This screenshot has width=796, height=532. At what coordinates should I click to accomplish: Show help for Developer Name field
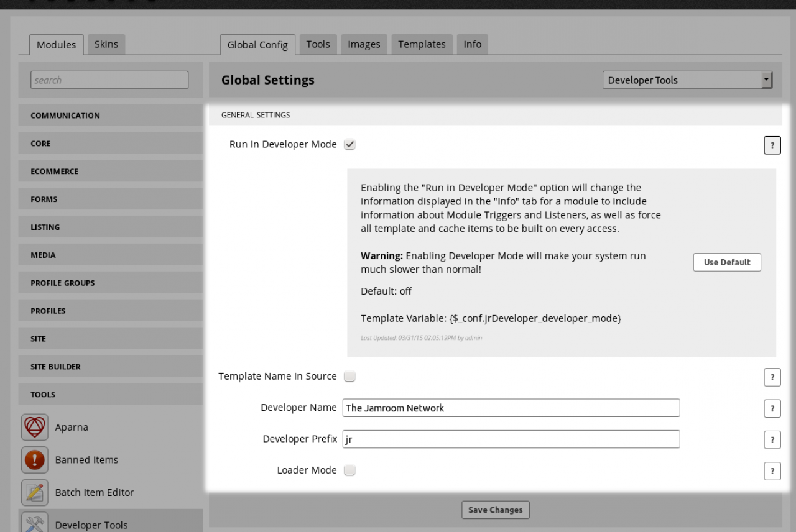(x=772, y=408)
